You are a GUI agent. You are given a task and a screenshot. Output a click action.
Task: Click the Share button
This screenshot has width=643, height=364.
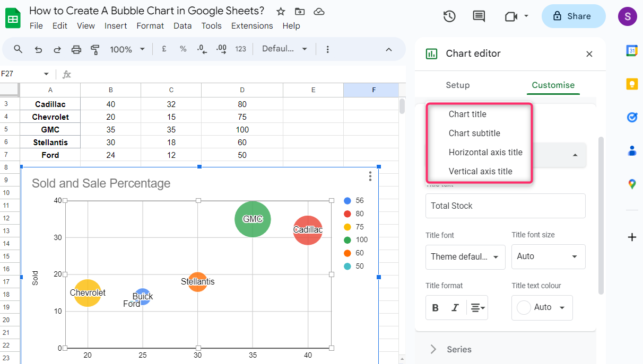[x=573, y=16]
